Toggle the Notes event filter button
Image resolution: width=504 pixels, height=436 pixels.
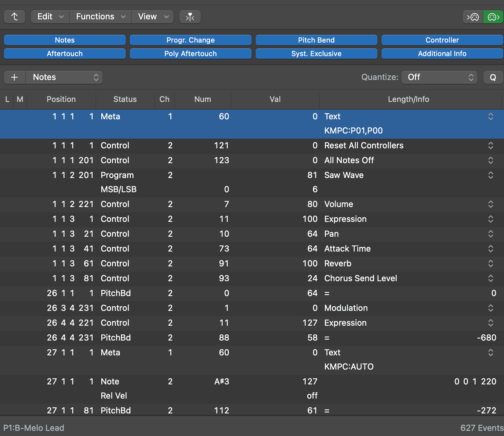(65, 40)
